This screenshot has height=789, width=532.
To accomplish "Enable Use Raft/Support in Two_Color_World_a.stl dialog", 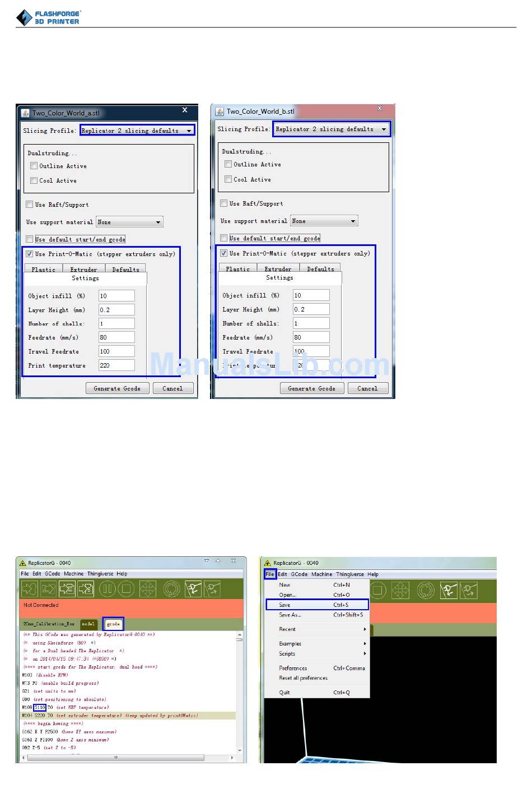I will point(30,205).
